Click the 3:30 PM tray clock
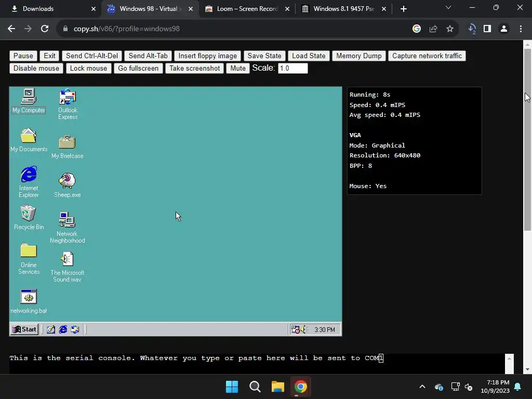Image resolution: width=532 pixels, height=399 pixels. click(x=324, y=330)
